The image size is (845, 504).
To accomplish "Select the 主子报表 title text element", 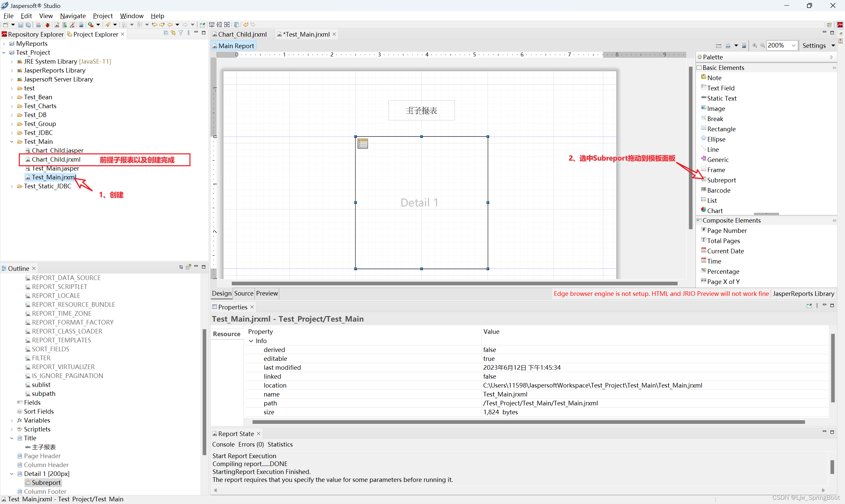I will pos(421,110).
